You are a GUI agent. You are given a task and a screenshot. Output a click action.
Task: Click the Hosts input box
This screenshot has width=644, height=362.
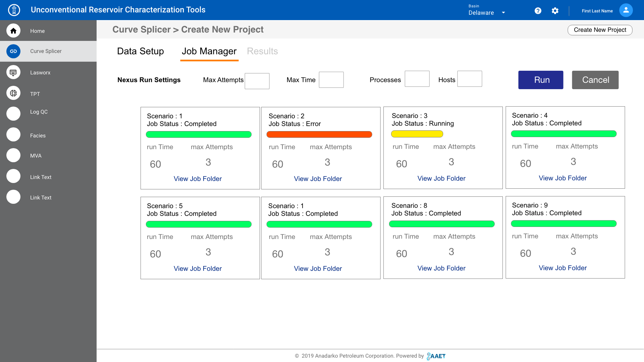pos(470,79)
